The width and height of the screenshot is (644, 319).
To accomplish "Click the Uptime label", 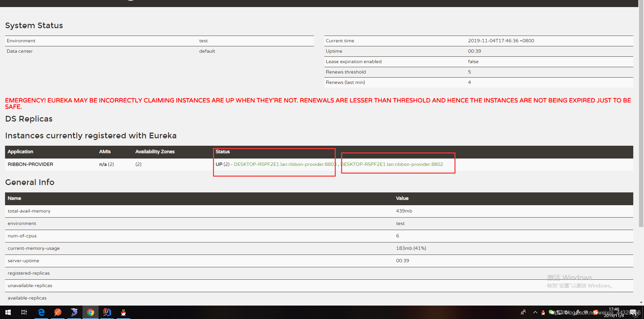I will (334, 51).
